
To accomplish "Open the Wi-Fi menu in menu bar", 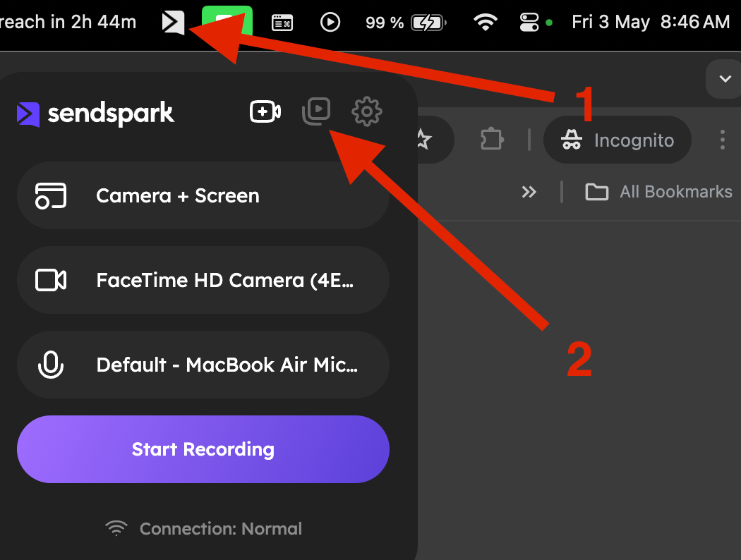I will (x=486, y=22).
